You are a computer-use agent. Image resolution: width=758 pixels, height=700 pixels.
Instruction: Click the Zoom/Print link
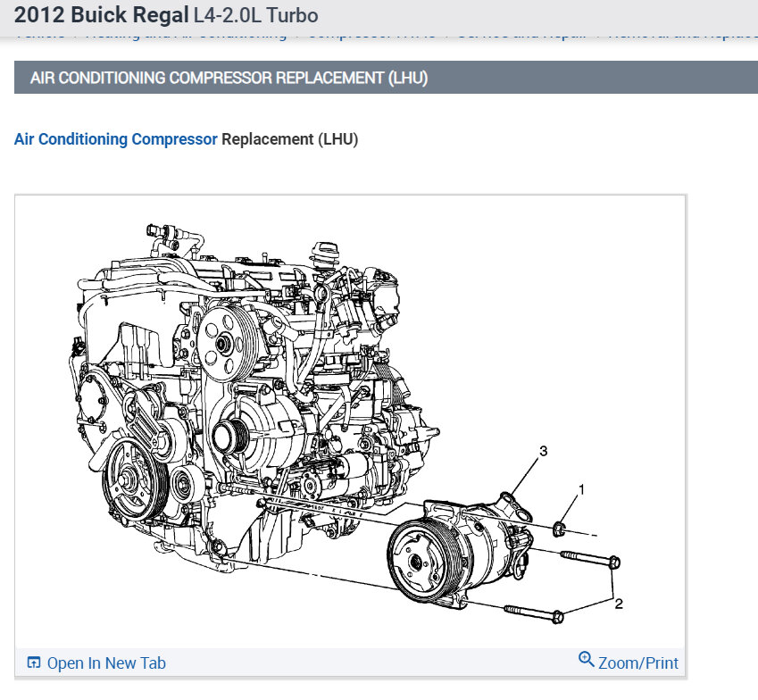coord(638,662)
